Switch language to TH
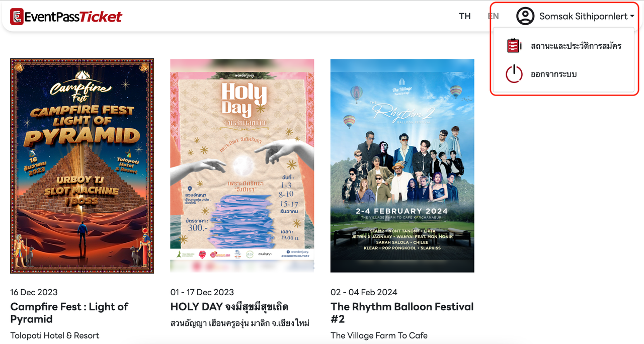The image size is (644, 344). 465,16
